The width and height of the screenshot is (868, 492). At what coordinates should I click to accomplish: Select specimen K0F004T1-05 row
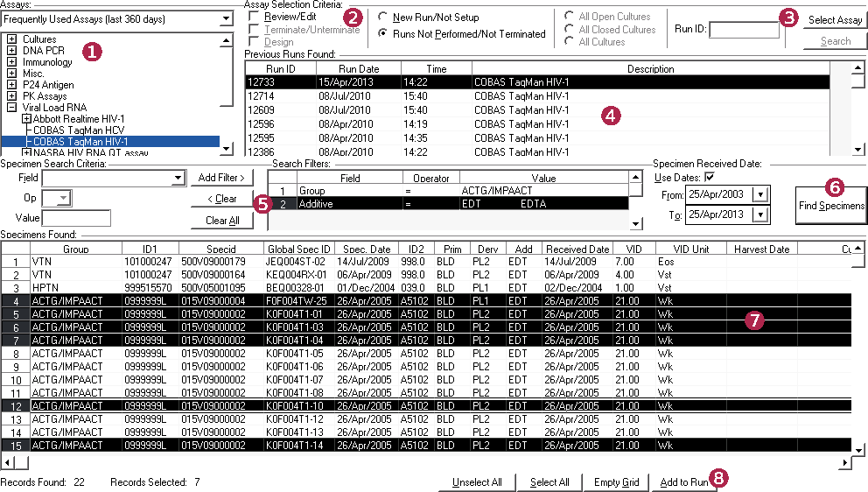click(426, 354)
